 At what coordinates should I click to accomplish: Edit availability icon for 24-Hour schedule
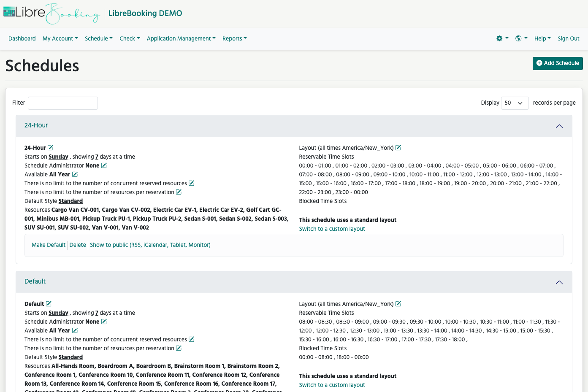pos(75,174)
